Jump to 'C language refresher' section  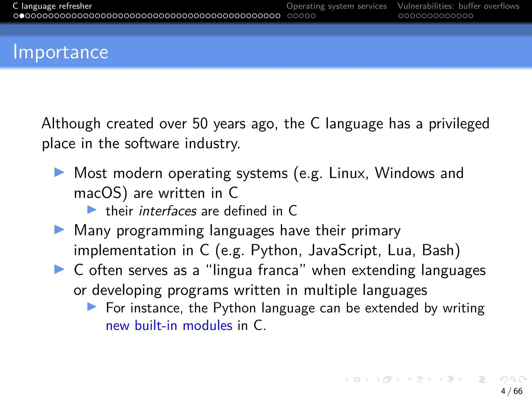pyautogui.click(x=52, y=6)
